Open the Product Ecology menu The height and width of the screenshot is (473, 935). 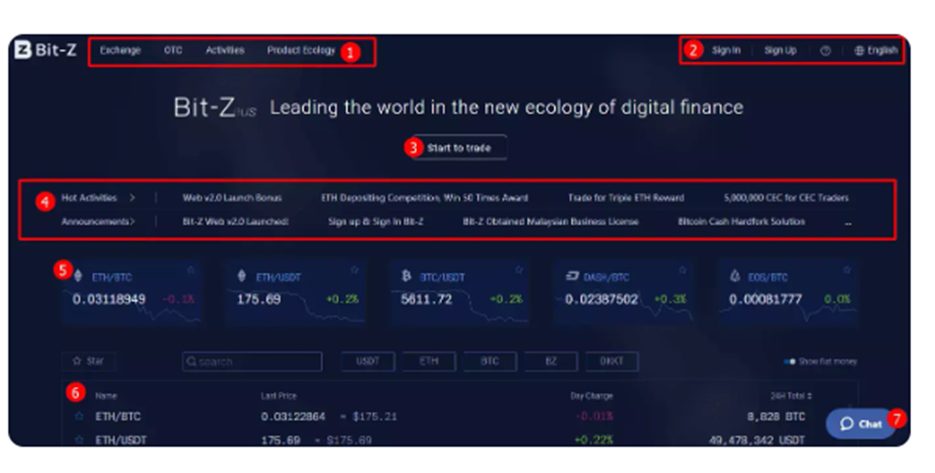(x=301, y=50)
